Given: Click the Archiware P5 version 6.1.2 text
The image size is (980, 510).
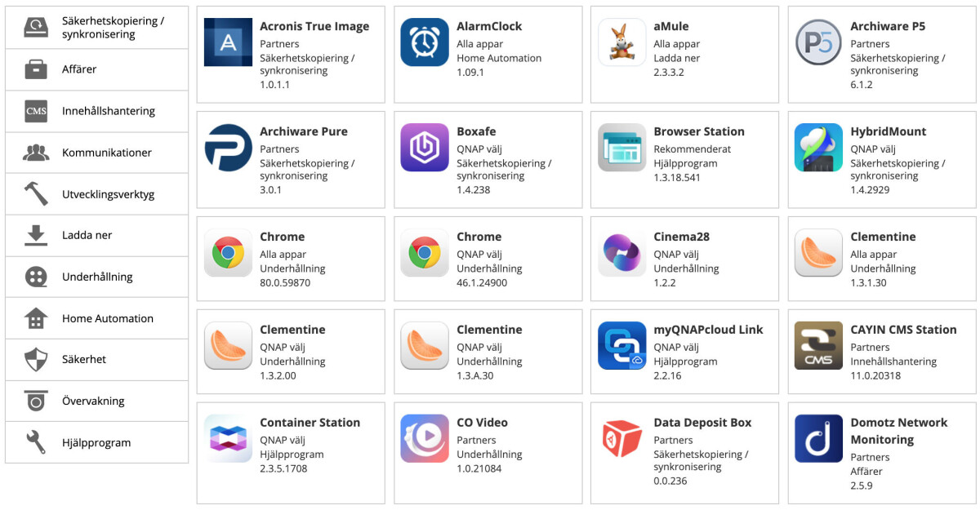Looking at the screenshot, I should [x=862, y=85].
